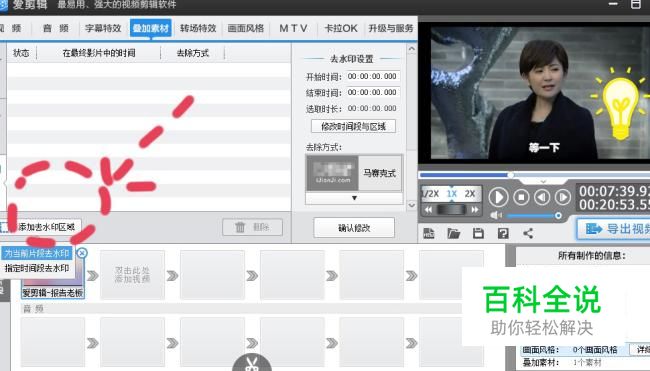Select the 叠加素材 tab

[x=150, y=28]
